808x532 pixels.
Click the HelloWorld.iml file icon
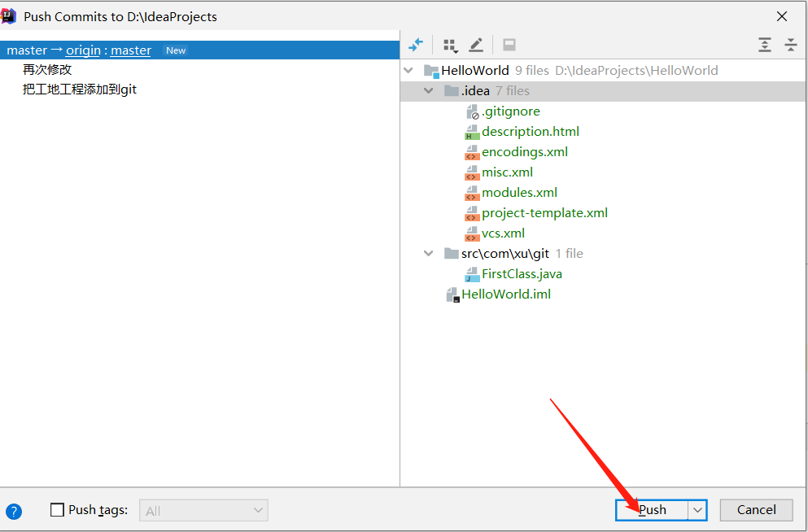(x=452, y=295)
